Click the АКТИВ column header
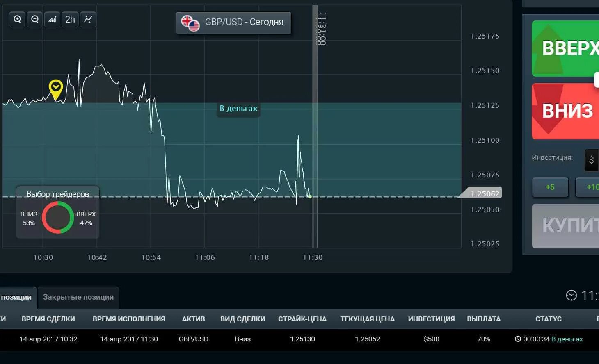The image size is (599, 364). (x=194, y=319)
